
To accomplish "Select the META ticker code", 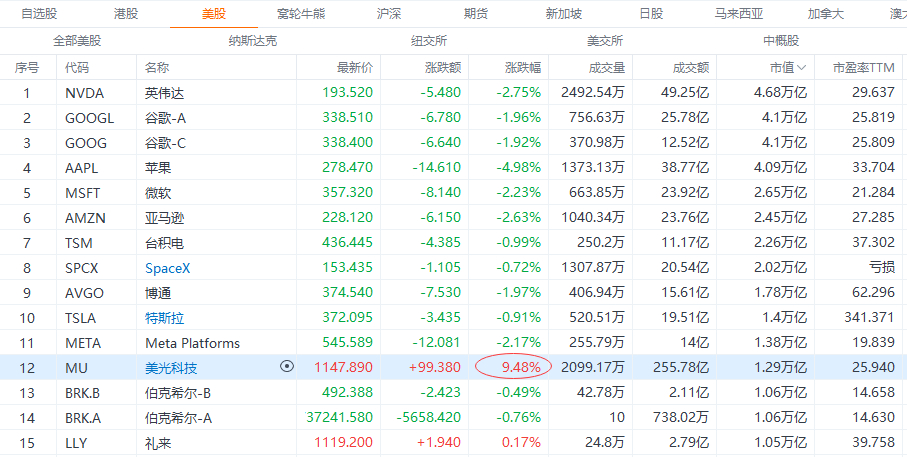I will click(83, 343).
